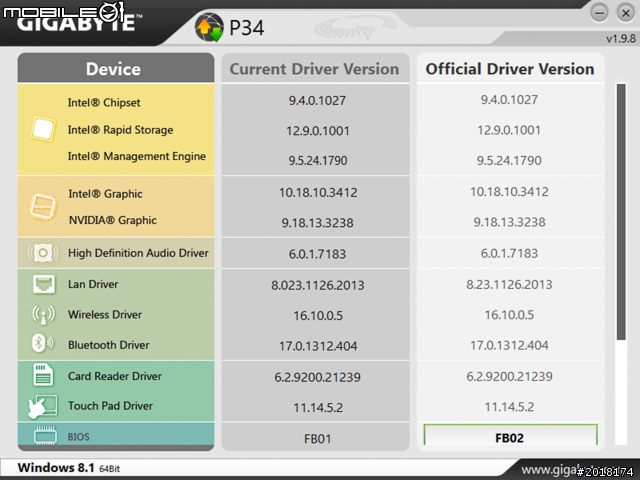Viewport: 640px width, 480px height.
Task: Click official Bluetooth version 17.0.1312.404
Action: [509, 345]
